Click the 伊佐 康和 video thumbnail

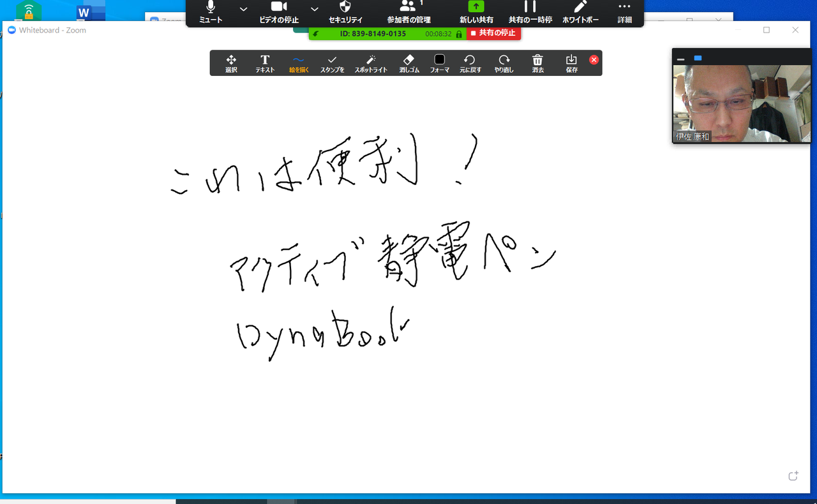(x=742, y=103)
